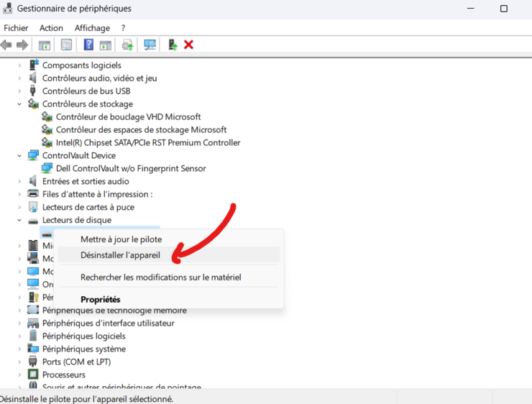Select Périphériques d'interface utilisateur label

pos(109,323)
